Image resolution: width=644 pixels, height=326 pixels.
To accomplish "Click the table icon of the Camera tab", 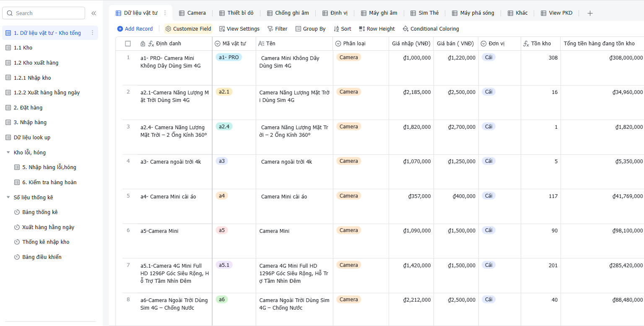I will (x=182, y=13).
